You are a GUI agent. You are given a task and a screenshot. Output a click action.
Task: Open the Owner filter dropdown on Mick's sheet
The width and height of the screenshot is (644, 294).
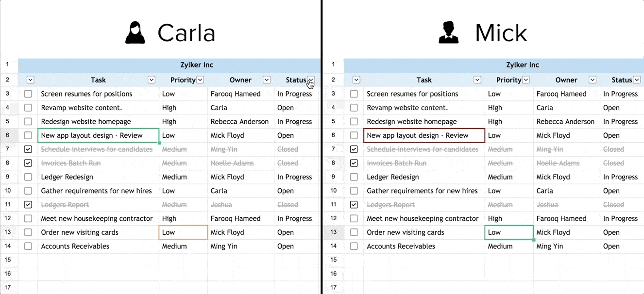point(593,80)
